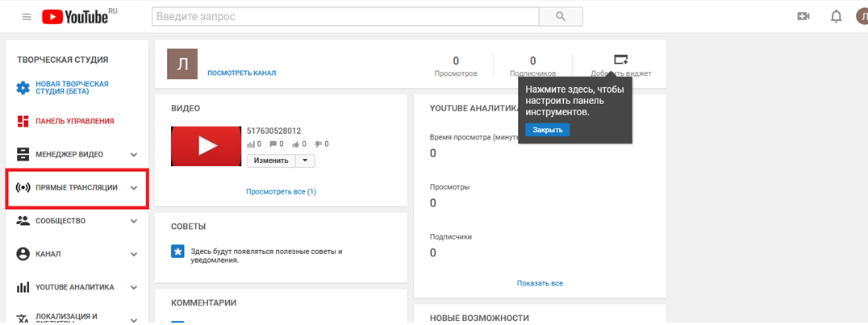
Task: Click the Время просмотра (минуты) label
Action: pos(475,137)
